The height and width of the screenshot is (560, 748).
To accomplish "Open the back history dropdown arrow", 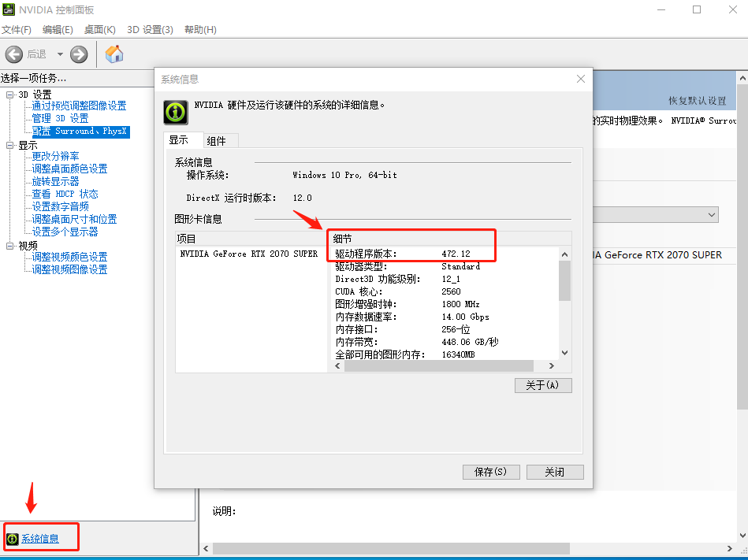I will (x=60, y=54).
